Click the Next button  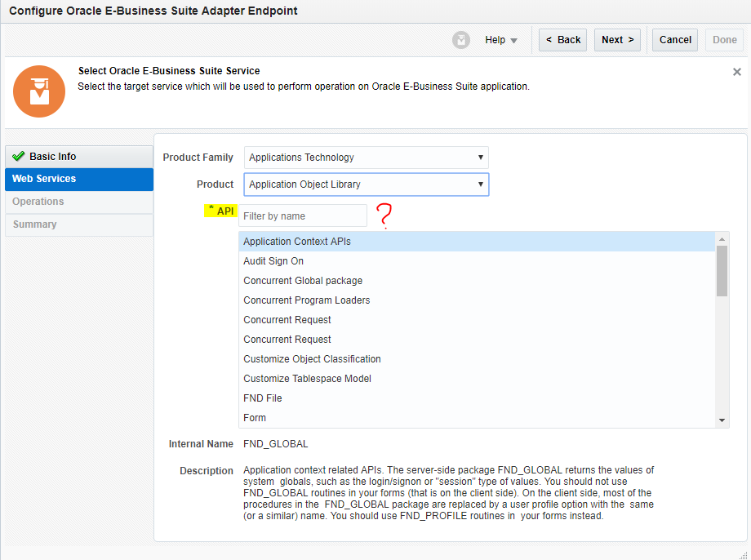617,39
